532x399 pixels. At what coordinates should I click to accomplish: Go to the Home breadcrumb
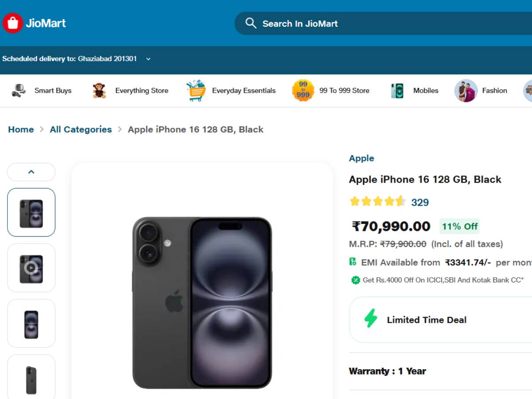point(21,129)
